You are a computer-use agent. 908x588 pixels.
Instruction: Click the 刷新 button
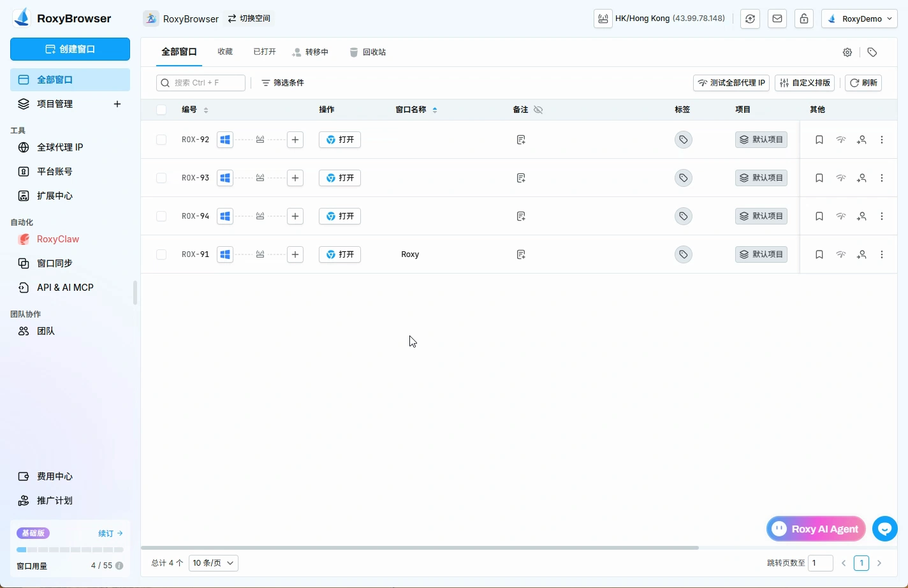(863, 83)
